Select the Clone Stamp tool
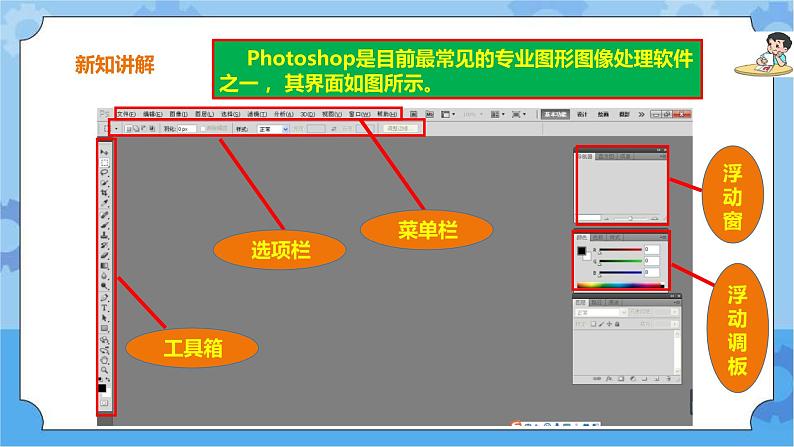This screenshot has height=447, width=794. [x=104, y=235]
